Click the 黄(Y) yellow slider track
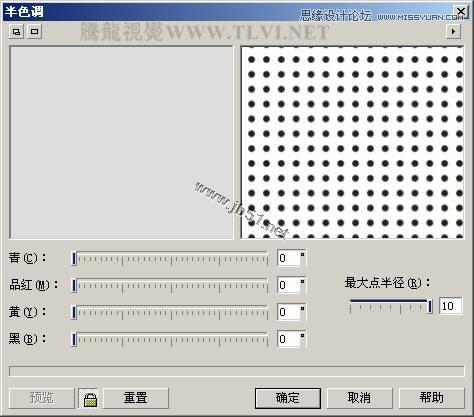 coord(170,313)
